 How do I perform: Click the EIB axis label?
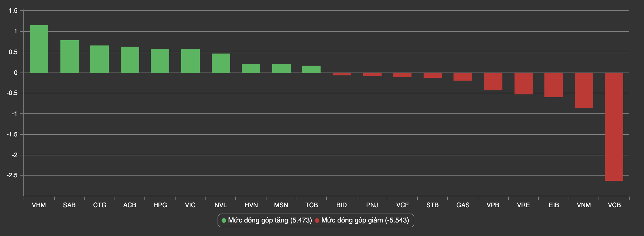(x=554, y=205)
